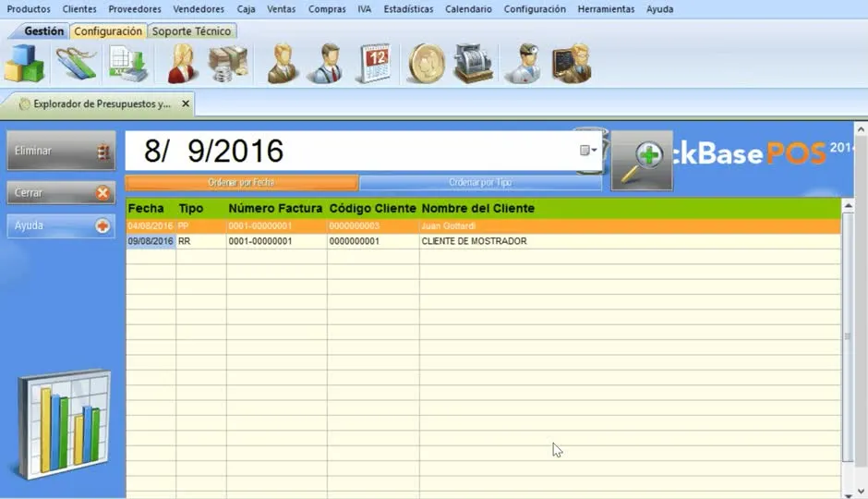Select the row dated 04/08/2016

pos(483,226)
